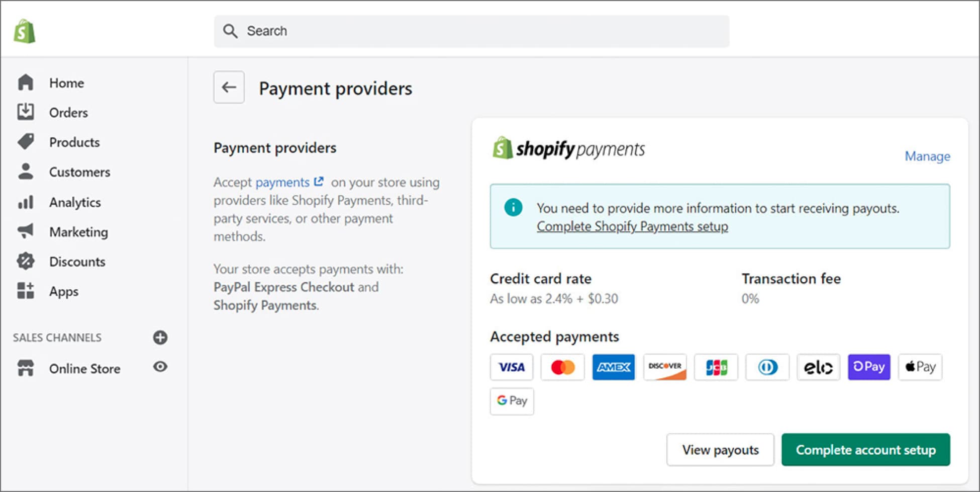Toggle Online Store visibility with the eye icon
The image size is (980, 492).
coord(160,367)
